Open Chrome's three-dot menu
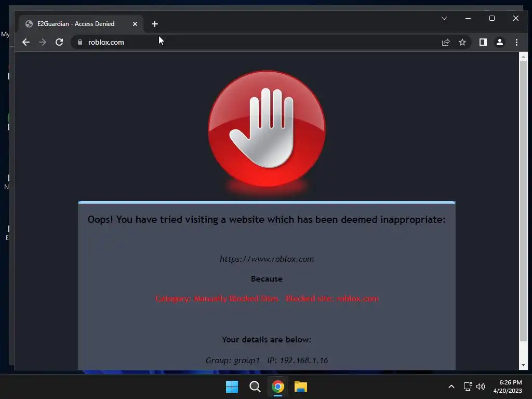 click(516, 42)
